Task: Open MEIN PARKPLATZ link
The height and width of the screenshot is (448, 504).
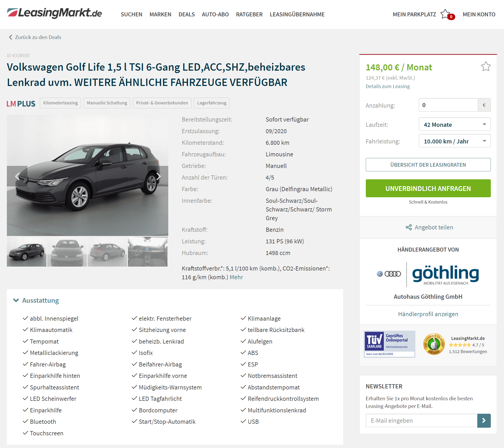Action: (x=414, y=15)
